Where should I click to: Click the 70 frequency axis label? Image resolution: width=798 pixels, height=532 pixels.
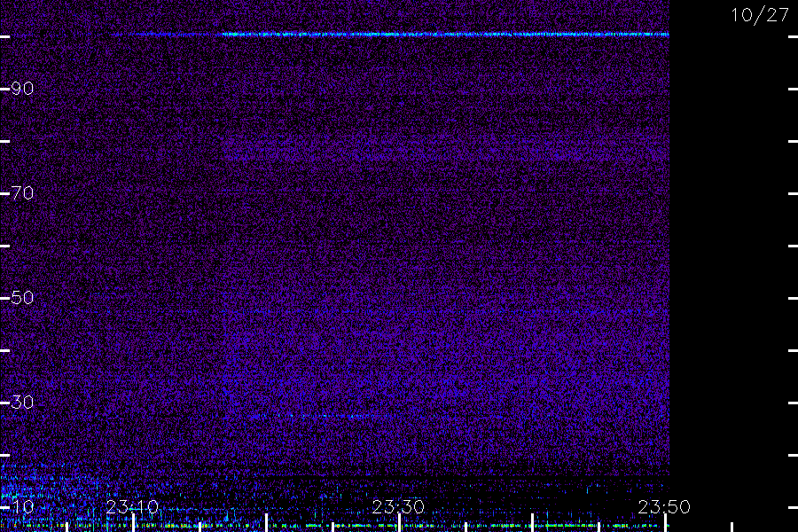[22, 193]
